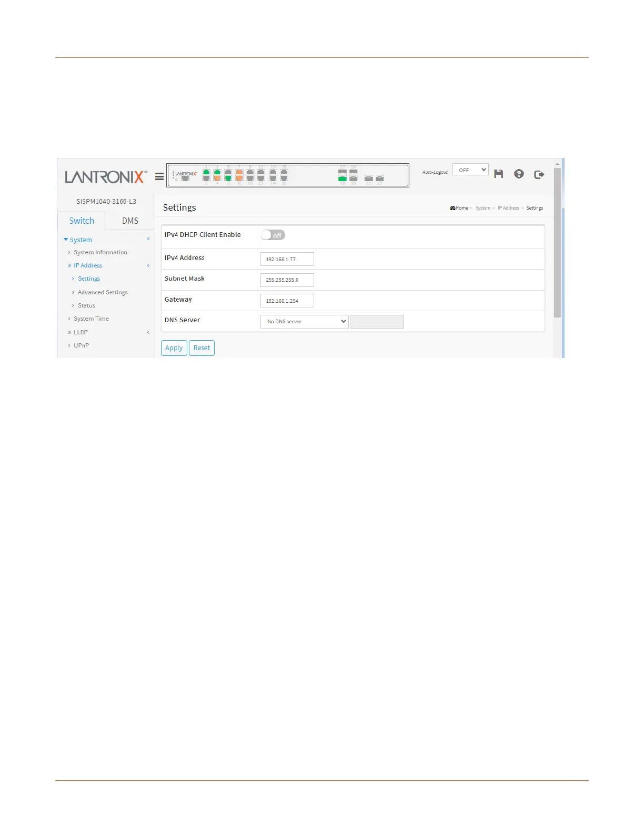Open System Time menu item
This screenshot has height=834, width=644.
coord(92,319)
